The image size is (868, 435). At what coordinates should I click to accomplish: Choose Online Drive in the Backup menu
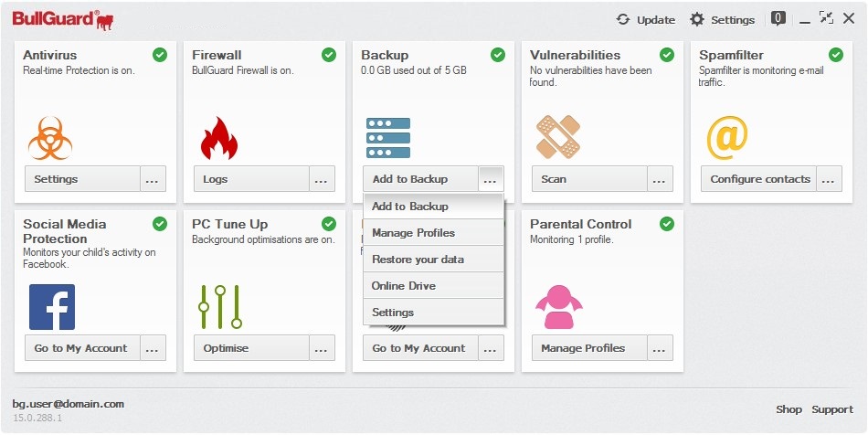pos(404,286)
